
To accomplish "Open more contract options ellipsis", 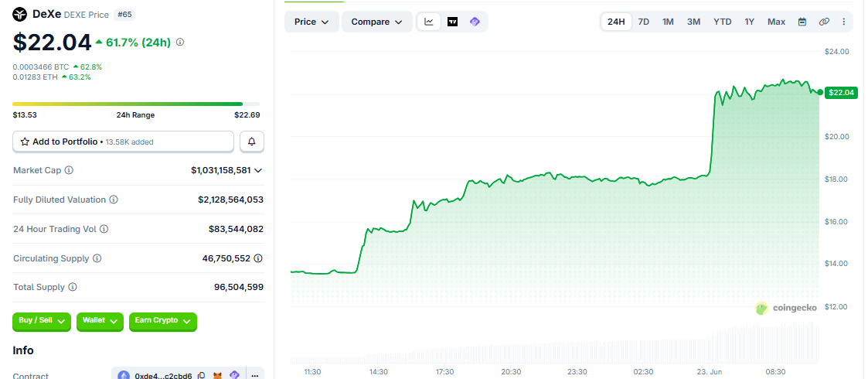I will (x=254, y=376).
